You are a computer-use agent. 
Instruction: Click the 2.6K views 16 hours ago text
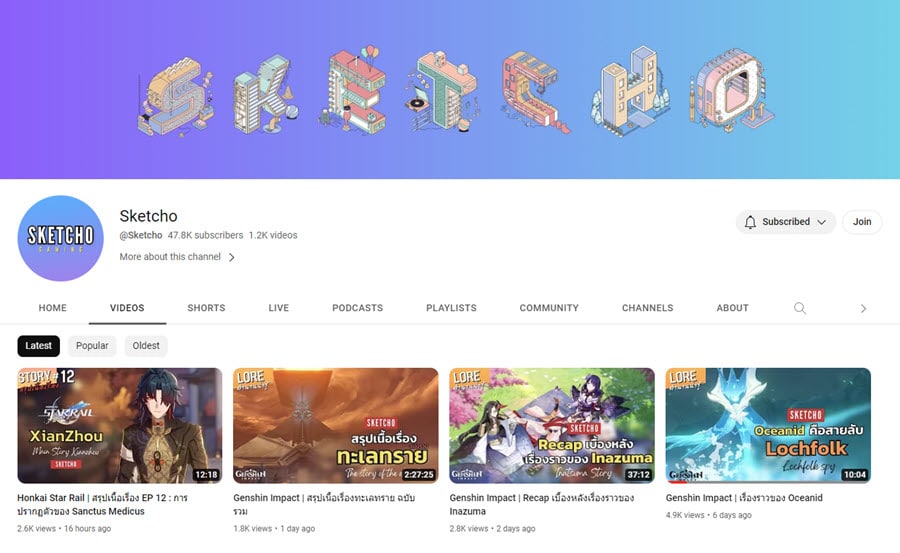click(x=64, y=528)
